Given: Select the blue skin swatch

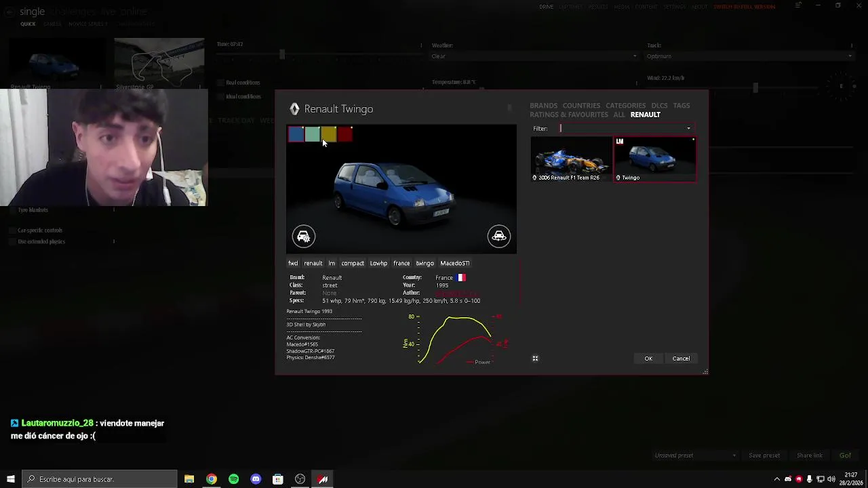Looking at the screenshot, I should click(296, 134).
